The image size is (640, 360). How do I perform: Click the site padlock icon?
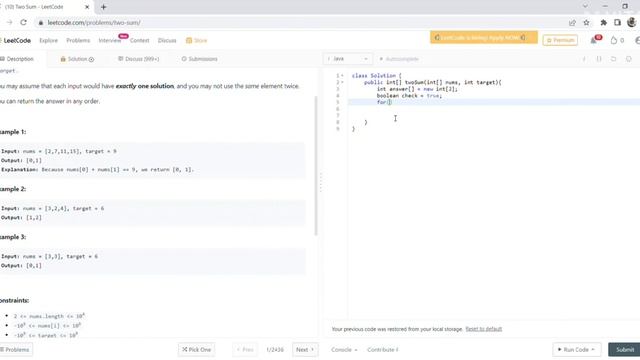coord(40,22)
